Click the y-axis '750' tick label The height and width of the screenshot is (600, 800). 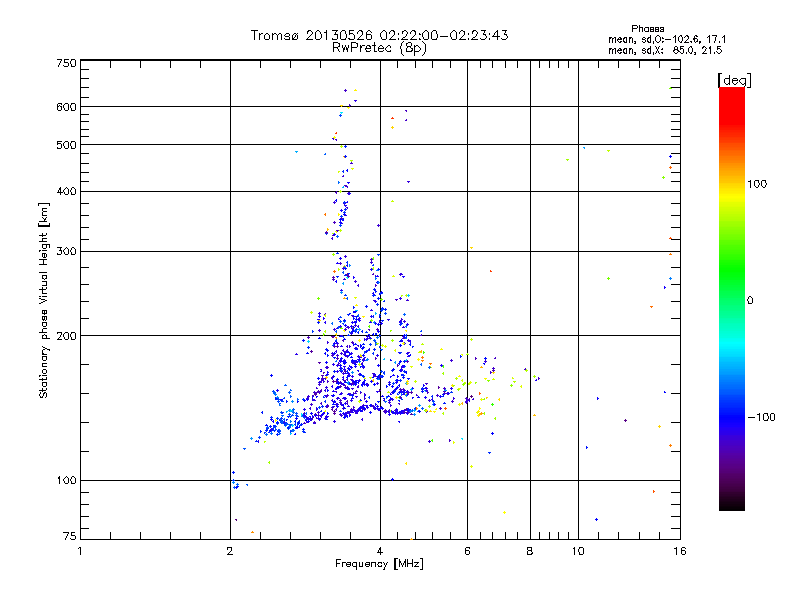point(66,63)
